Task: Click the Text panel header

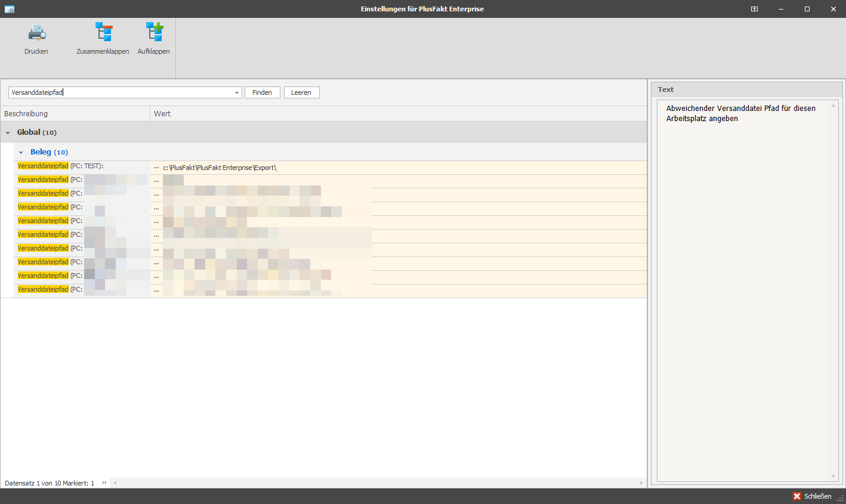Action: coord(746,89)
